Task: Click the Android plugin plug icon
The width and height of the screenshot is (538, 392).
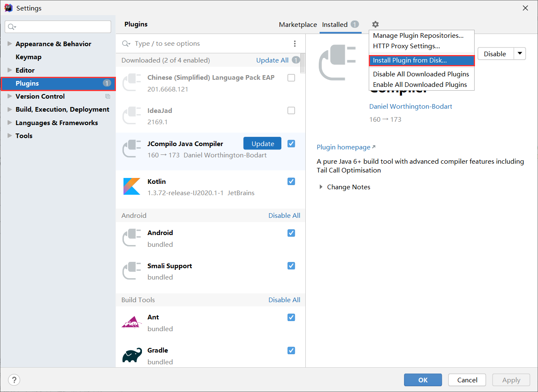Action: tap(132, 238)
